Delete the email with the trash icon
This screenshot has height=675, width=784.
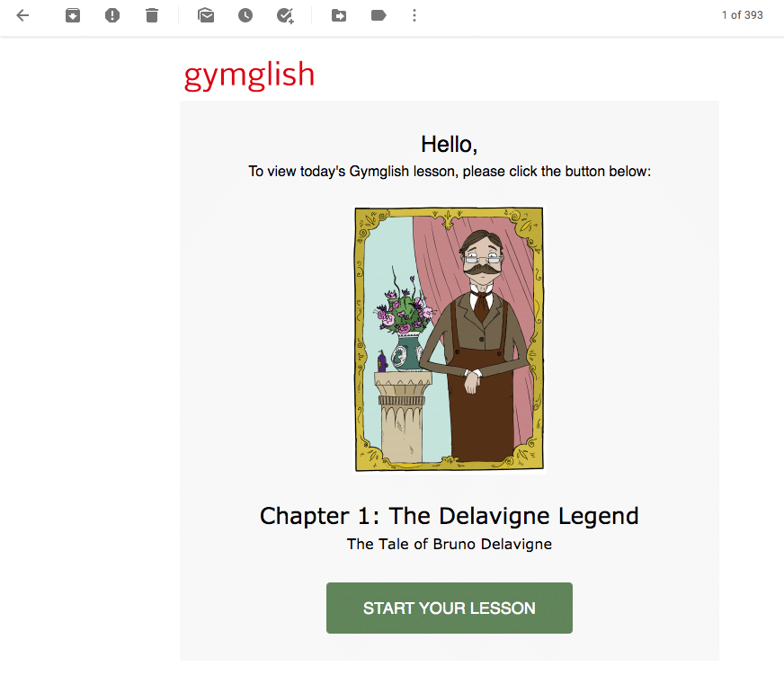click(152, 15)
